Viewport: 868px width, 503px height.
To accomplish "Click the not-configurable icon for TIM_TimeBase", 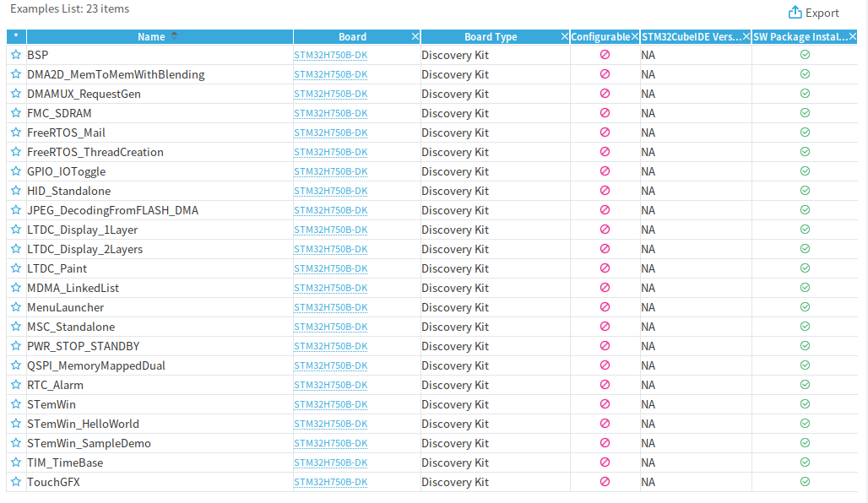I will [605, 462].
